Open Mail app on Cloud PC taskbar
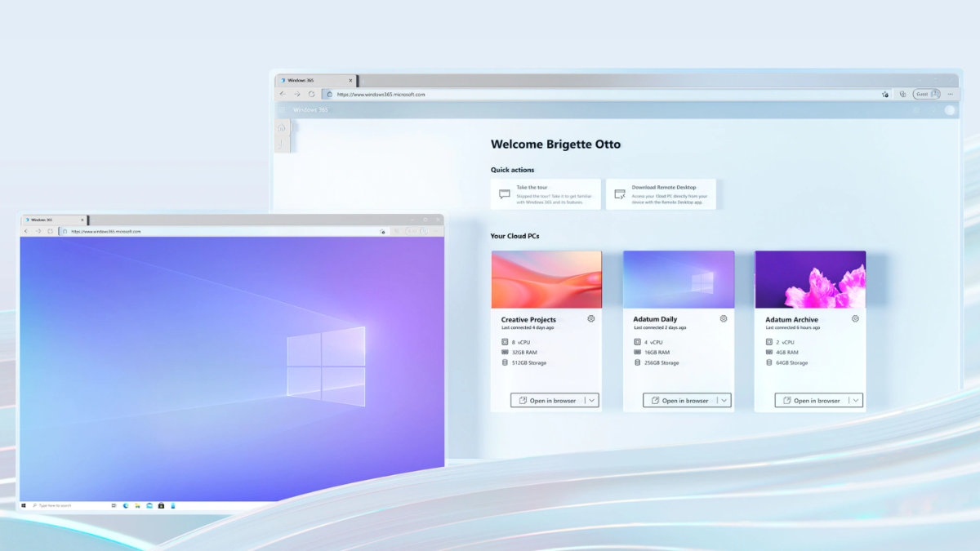Screen dimensions: 980x551 [x=149, y=505]
